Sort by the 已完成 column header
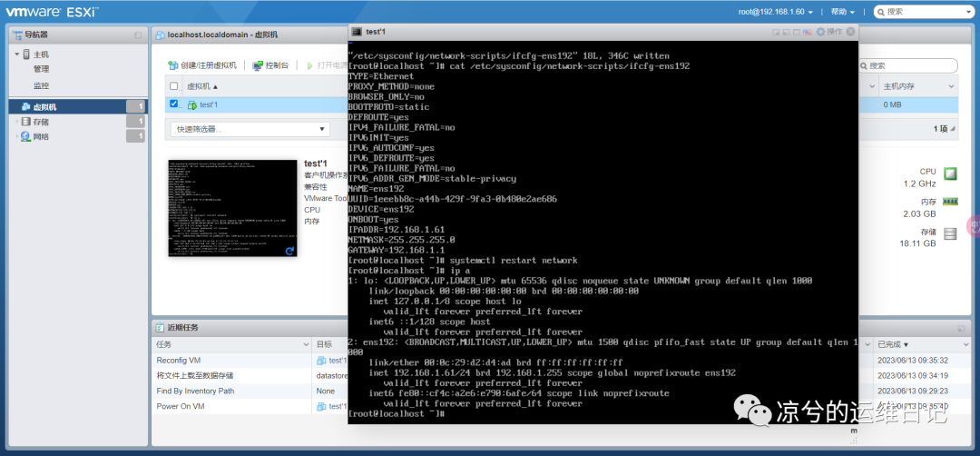 893,344
